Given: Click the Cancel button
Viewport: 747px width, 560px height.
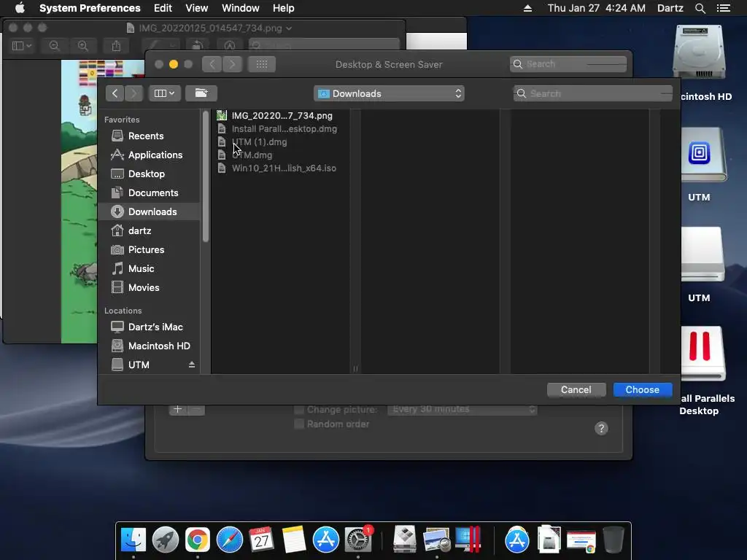Looking at the screenshot, I should (576, 389).
